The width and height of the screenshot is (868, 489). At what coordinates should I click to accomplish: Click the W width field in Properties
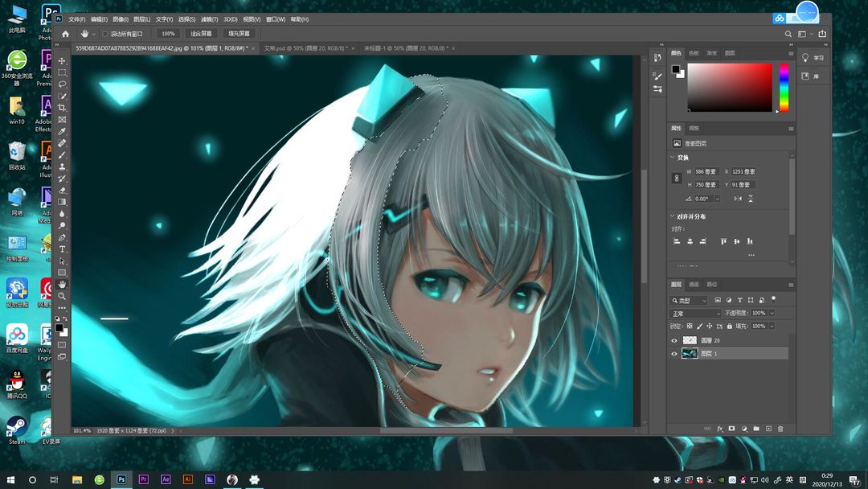coord(707,171)
